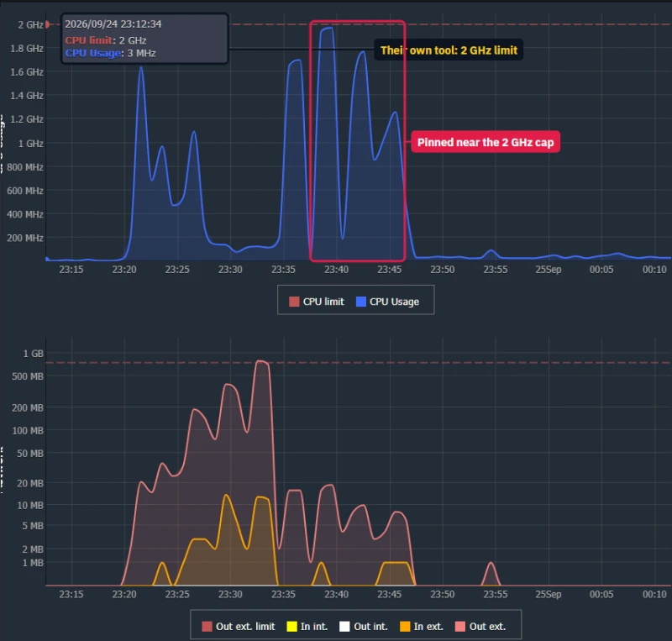Click the pink Out ext. color swatch
This screenshot has height=641, width=672.
point(460,627)
